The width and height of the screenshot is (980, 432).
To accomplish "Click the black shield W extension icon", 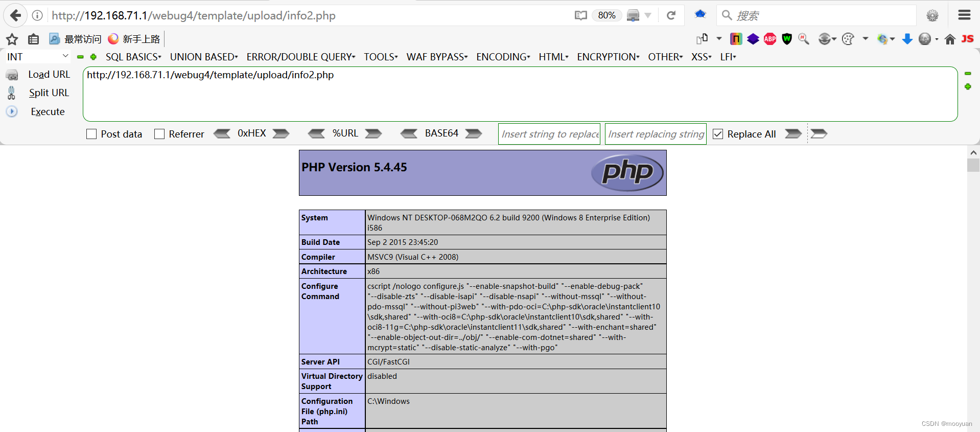I will click(x=787, y=39).
